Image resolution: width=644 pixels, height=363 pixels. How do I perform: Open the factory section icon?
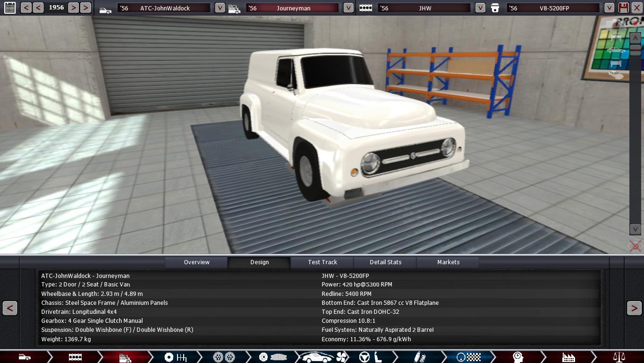(568, 357)
